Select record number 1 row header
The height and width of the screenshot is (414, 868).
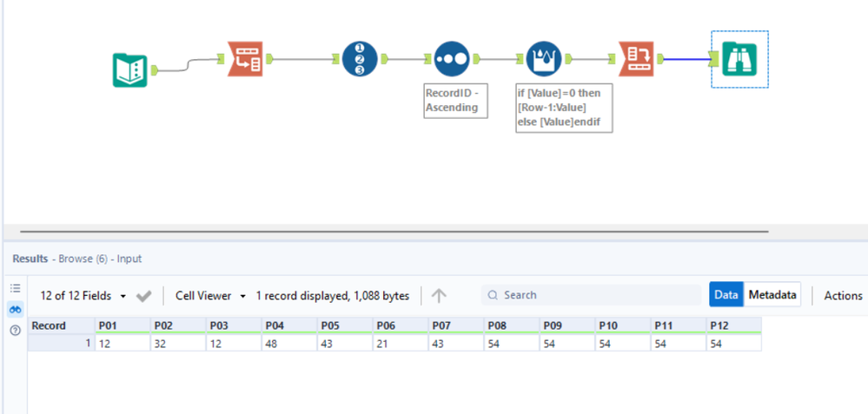(x=61, y=343)
